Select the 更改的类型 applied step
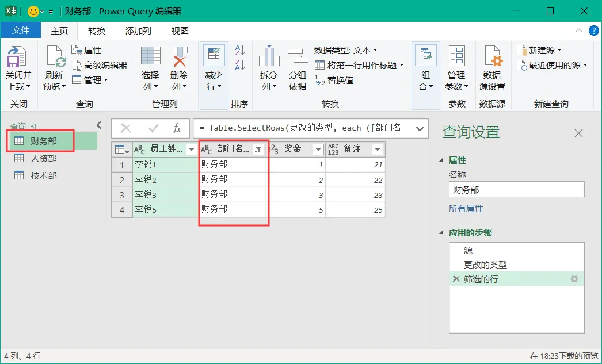 pos(516,265)
